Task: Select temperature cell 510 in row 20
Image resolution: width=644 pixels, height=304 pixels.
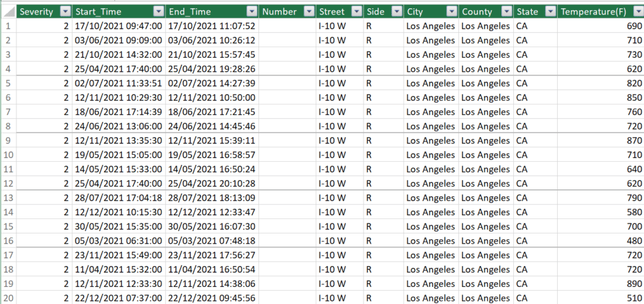Action: click(x=601, y=298)
